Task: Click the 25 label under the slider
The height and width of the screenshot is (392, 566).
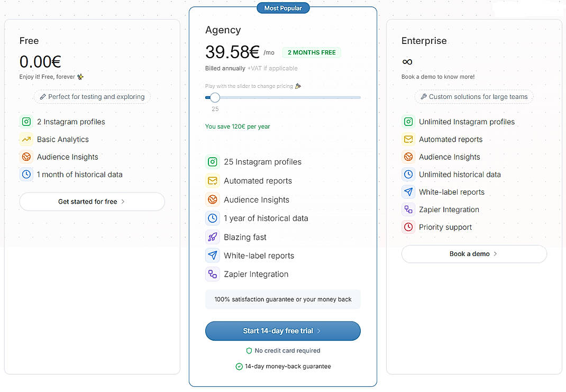Action: tap(215, 109)
